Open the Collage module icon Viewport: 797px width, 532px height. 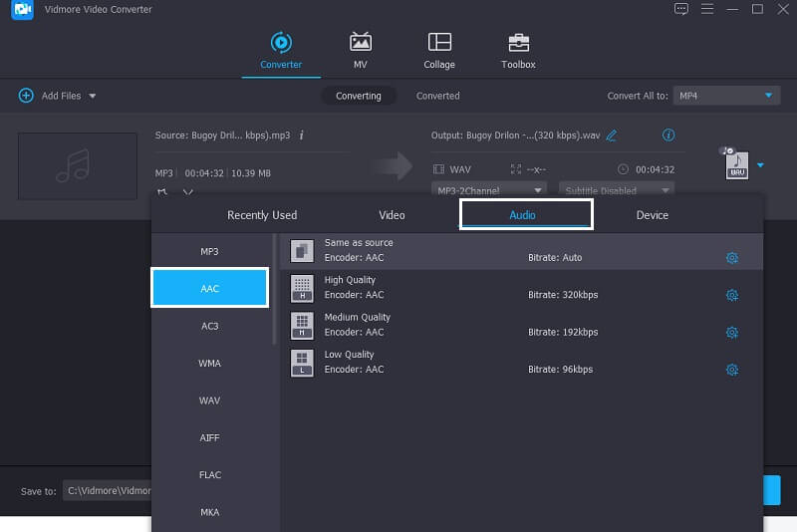439,42
